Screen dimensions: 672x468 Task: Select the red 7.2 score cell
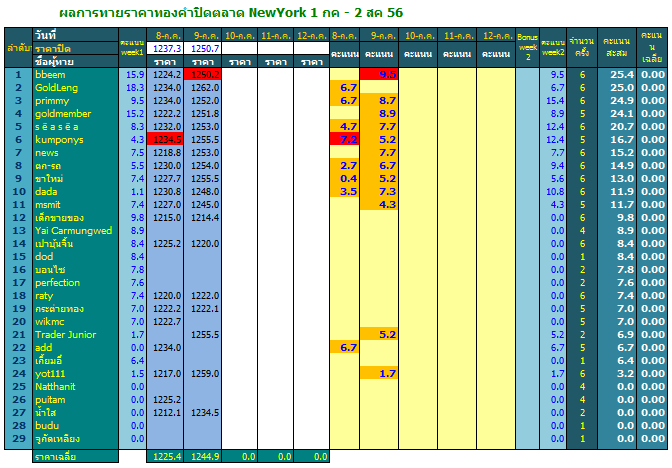(x=344, y=140)
